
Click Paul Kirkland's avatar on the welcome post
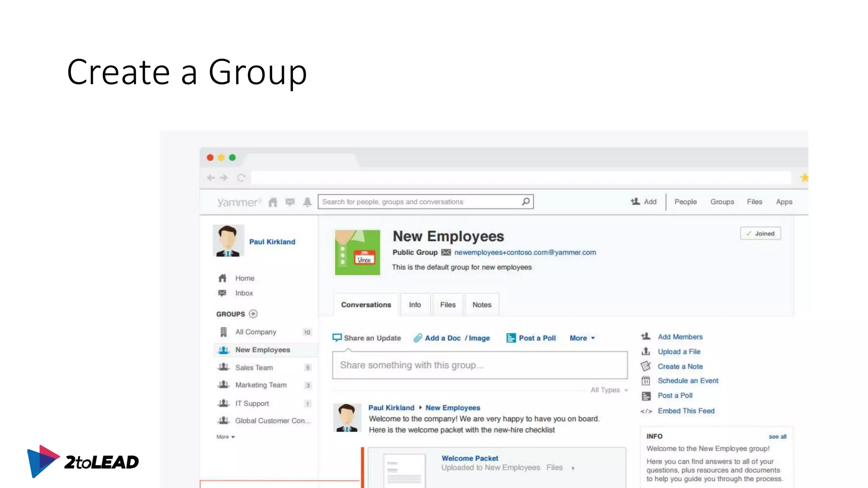pyautogui.click(x=347, y=418)
